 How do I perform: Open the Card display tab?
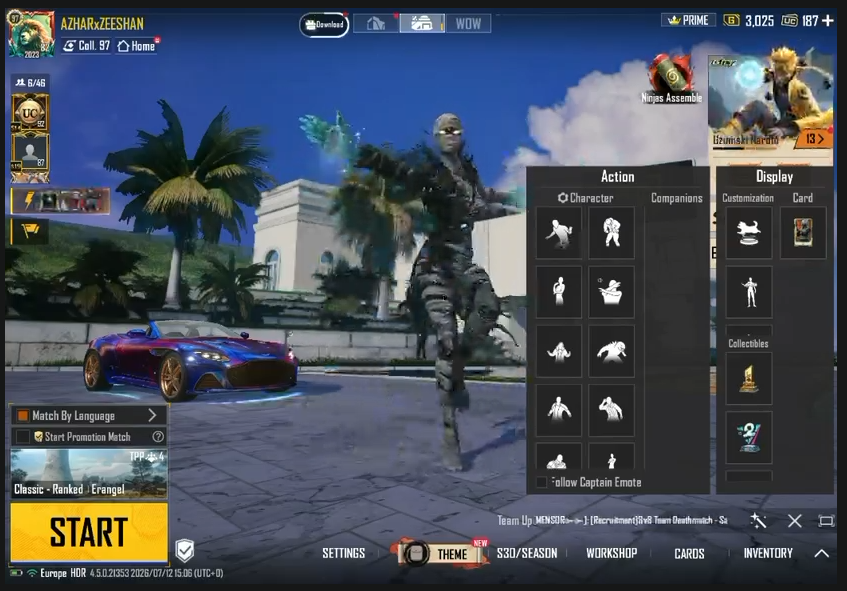click(803, 198)
